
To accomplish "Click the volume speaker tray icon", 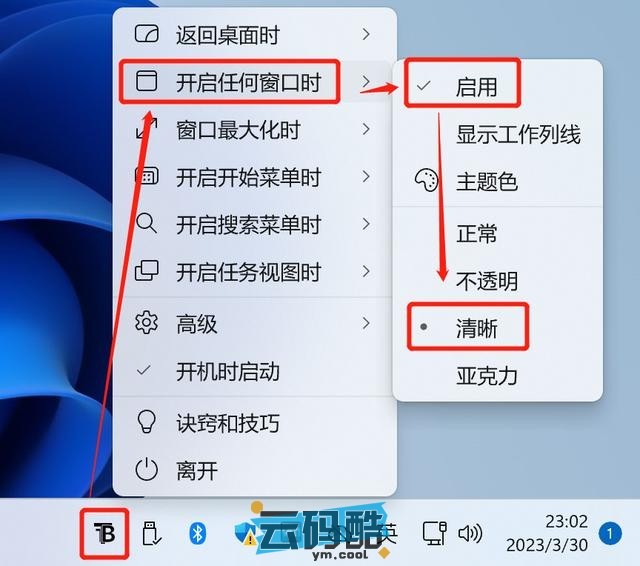I will click(x=470, y=533).
